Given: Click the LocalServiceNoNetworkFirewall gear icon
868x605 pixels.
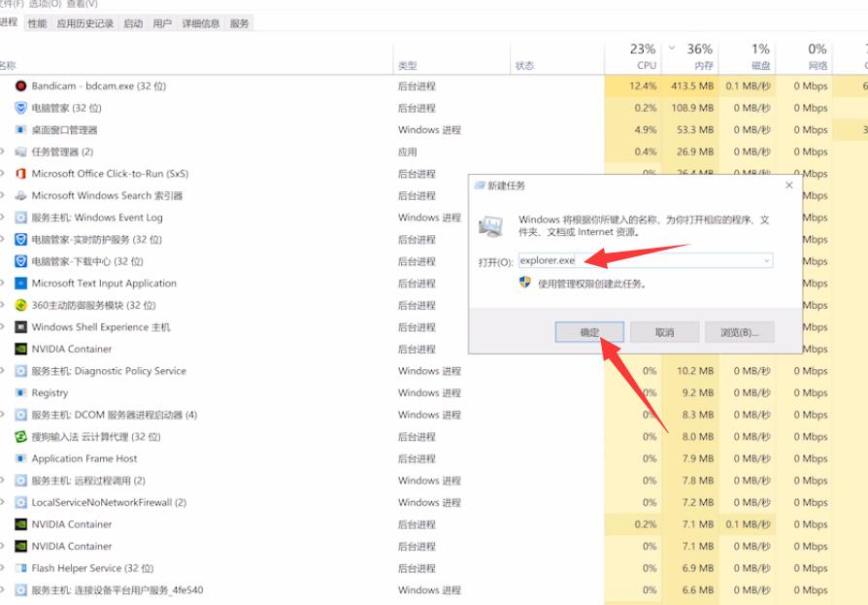Looking at the screenshot, I should pyautogui.click(x=20, y=503).
